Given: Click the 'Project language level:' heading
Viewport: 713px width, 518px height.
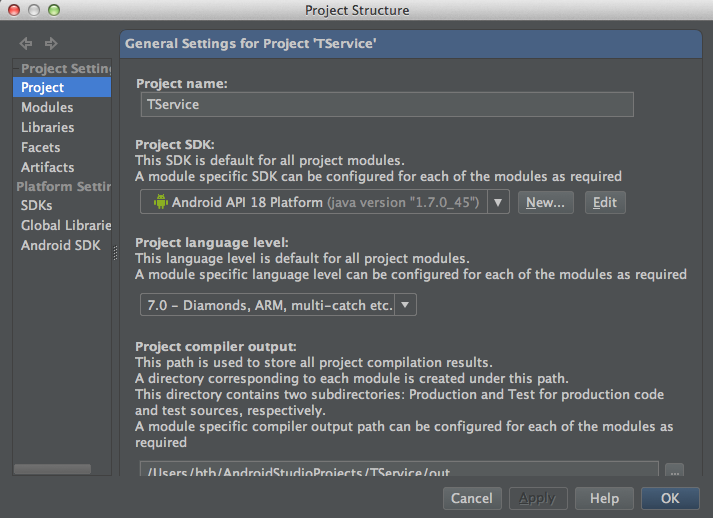Looking at the screenshot, I should coord(212,242).
